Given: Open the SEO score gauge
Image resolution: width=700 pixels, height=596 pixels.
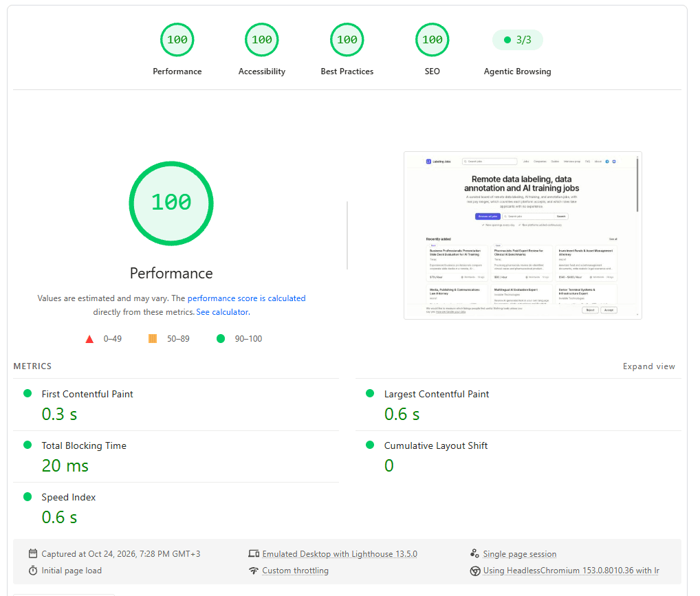Looking at the screenshot, I should (x=432, y=40).
